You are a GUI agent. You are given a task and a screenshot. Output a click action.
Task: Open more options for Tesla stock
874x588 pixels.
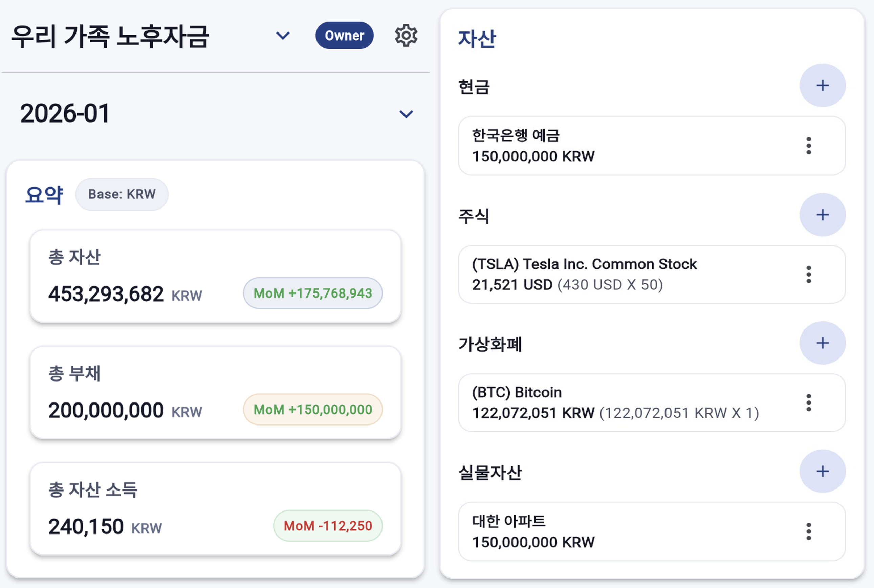click(809, 275)
